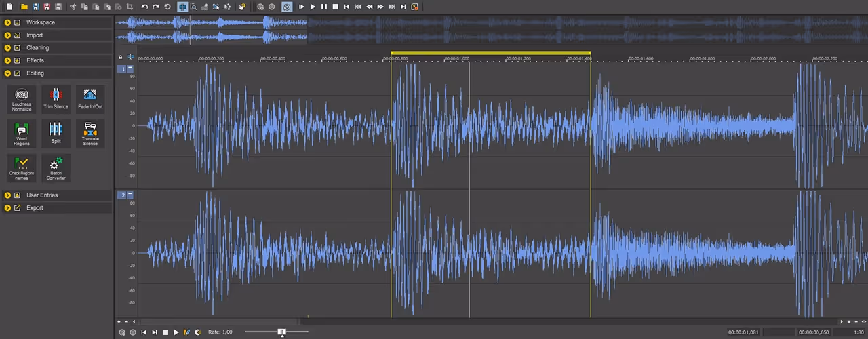Open the Trim Silence tool
The image size is (868, 339).
tap(56, 99)
